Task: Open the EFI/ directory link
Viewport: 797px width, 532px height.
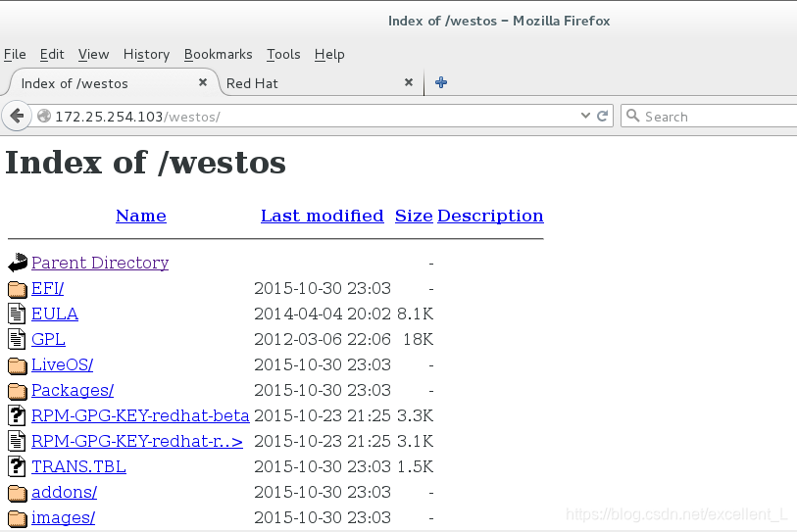Action: (x=48, y=288)
